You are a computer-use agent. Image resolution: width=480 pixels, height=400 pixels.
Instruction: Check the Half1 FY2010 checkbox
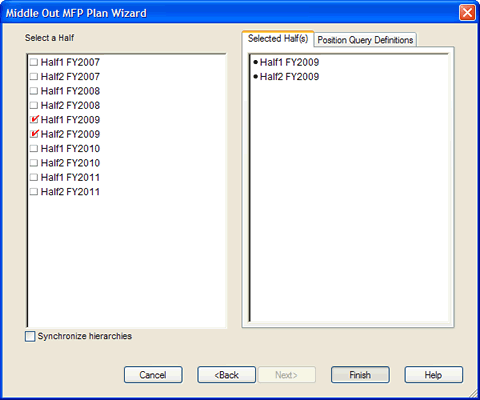coord(34,148)
